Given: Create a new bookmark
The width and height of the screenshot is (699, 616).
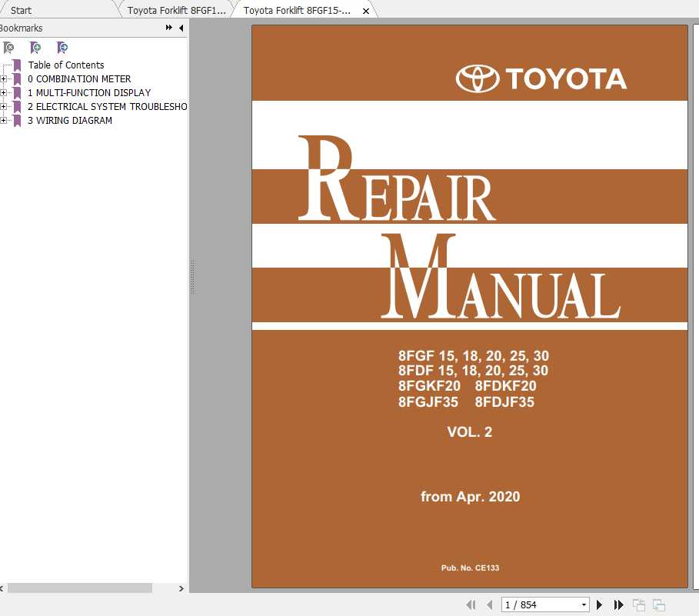Looking at the screenshot, I should coord(35,48).
